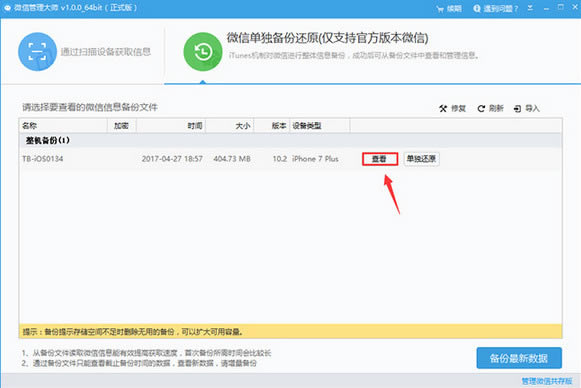The height and width of the screenshot is (388, 581).
Task: Close the application window
Action: click(x=575, y=7)
